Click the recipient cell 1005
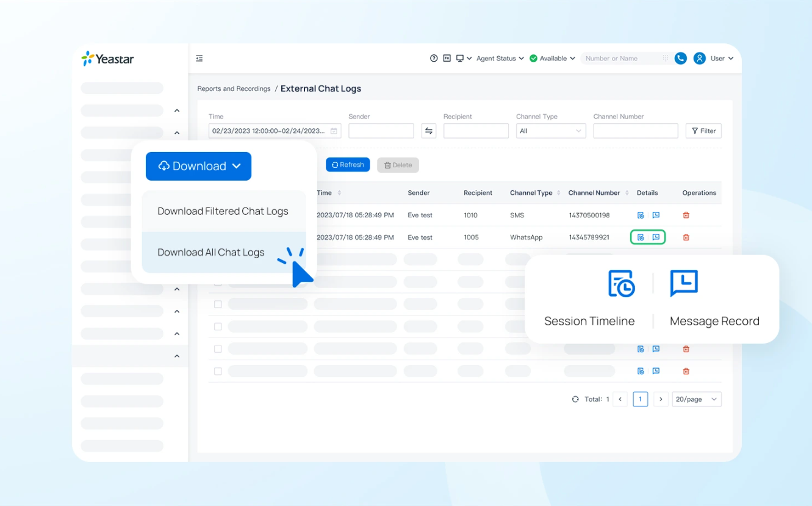Image resolution: width=812 pixels, height=506 pixels. tap(470, 237)
